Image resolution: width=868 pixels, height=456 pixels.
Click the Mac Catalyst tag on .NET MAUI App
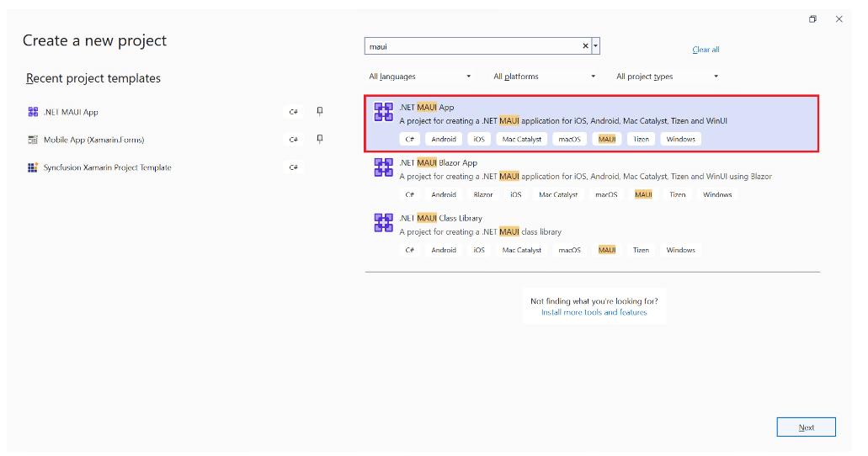[521, 139]
